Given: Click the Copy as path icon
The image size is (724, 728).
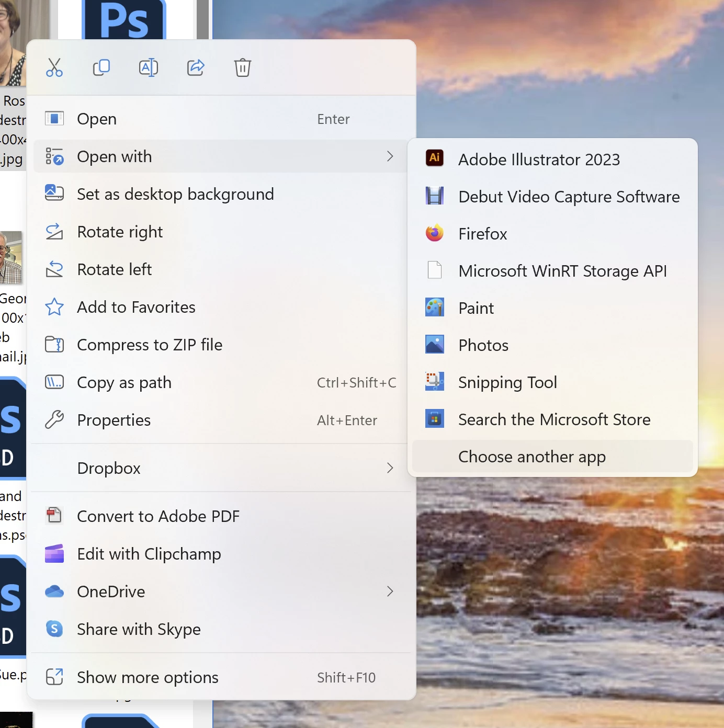Looking at the screenshot, I should pyautogui.click(x=54, y=382).
